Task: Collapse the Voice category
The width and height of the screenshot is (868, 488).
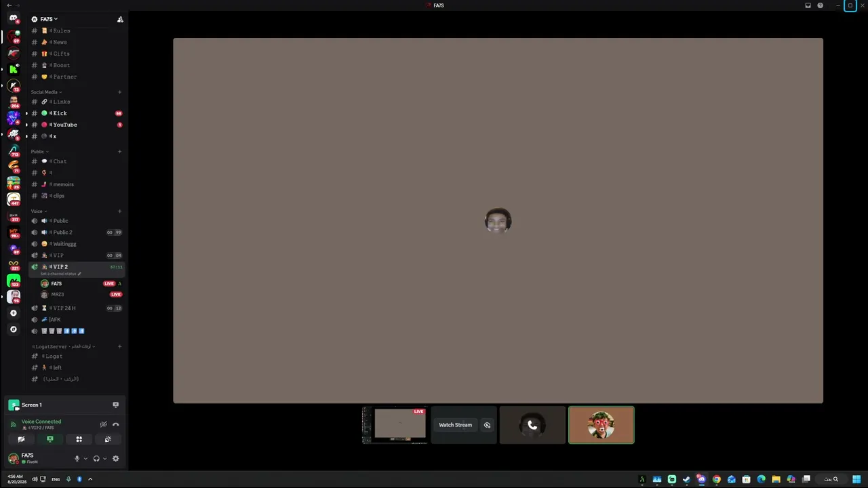Action: [39, 211]
